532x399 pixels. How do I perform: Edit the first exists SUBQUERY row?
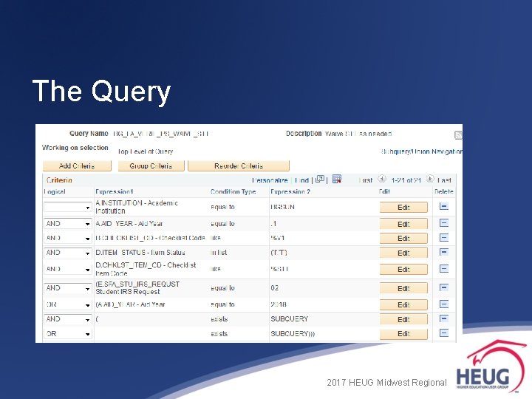point(403,319)
